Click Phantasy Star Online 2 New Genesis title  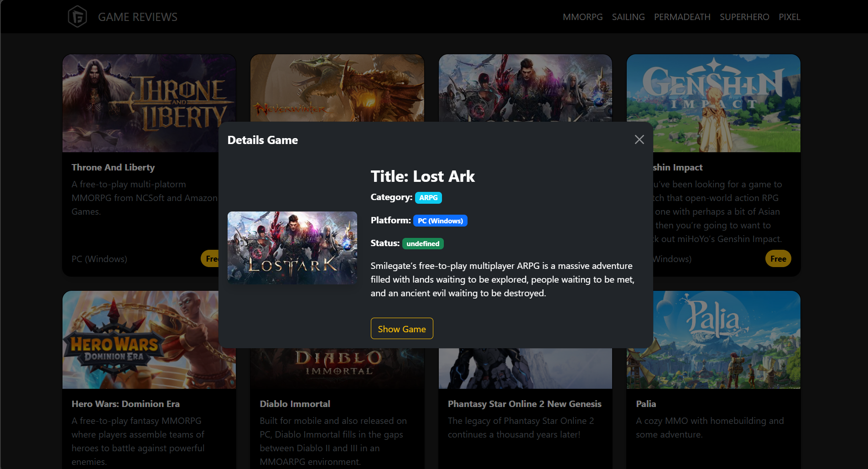click(x=525, y=404)
